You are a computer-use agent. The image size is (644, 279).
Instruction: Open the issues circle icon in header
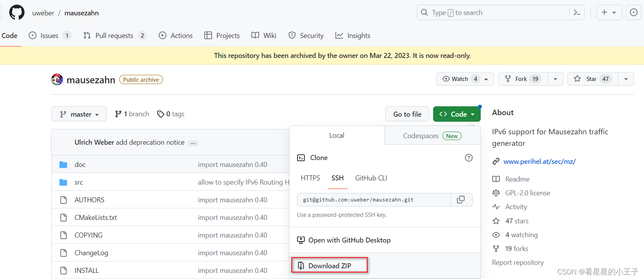point(634,12)
